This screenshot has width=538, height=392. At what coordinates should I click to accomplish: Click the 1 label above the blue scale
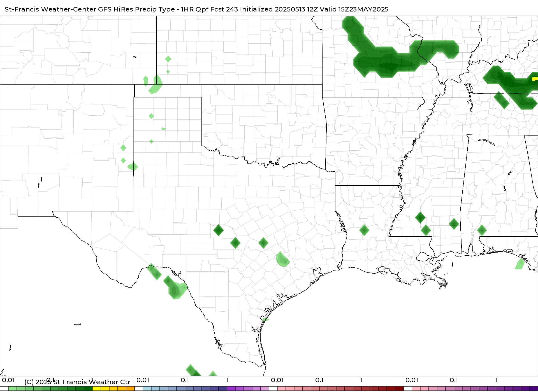[227, 380]
